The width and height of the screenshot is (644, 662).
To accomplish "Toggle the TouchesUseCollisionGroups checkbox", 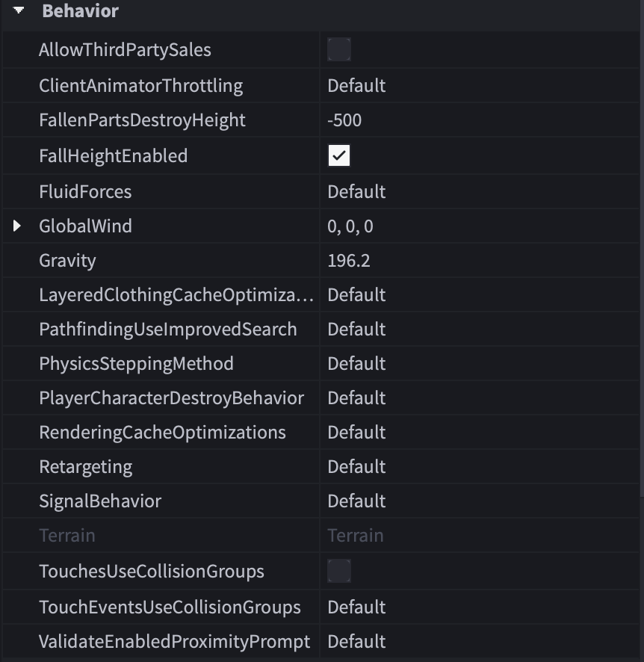I will point(339,572).
